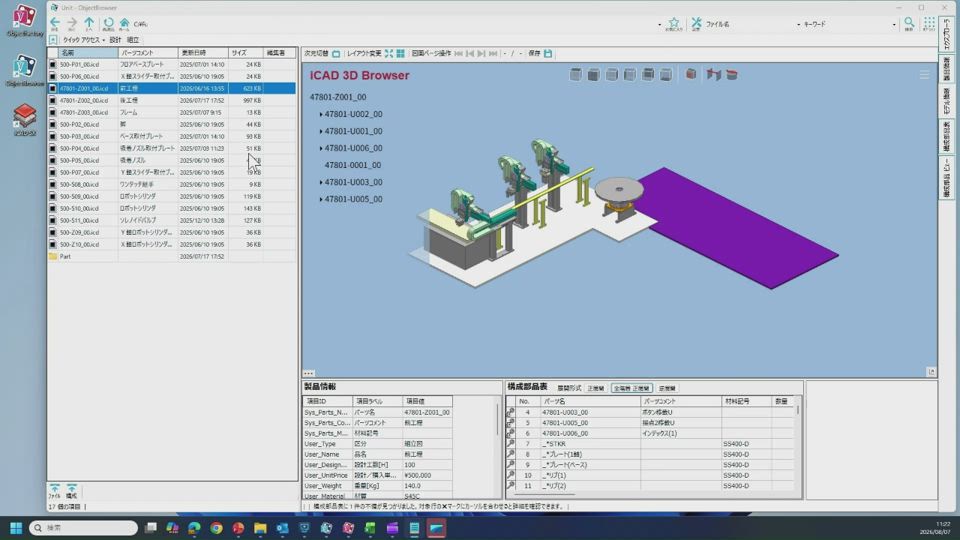Click the expand arrows layout icon

coord(389,54)
